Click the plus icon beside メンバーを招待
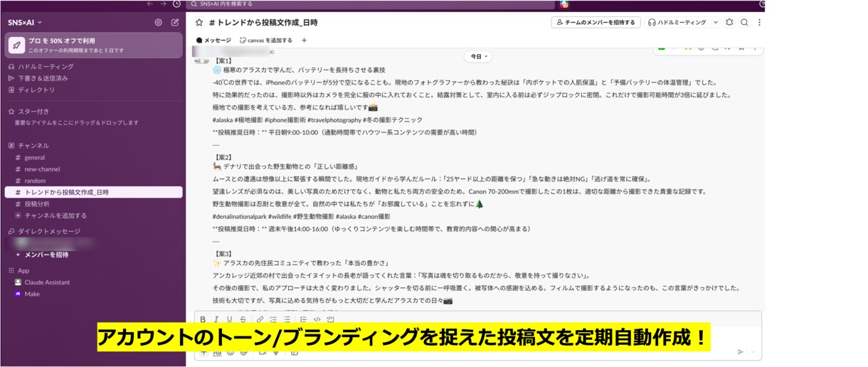The width and height of the screenshot is (868, 367). tap(18, 255)
